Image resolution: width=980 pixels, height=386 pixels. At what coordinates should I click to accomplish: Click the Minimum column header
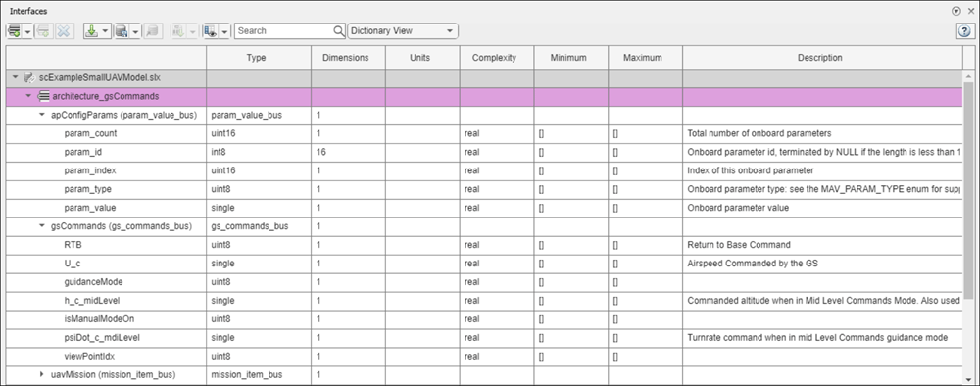(x=571, y=58)
